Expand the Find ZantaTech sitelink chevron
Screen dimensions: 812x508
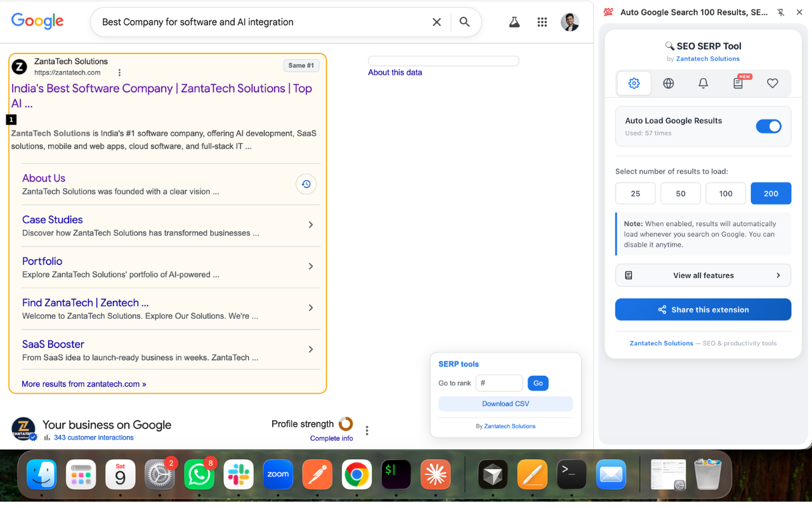[x=311, y=308]
